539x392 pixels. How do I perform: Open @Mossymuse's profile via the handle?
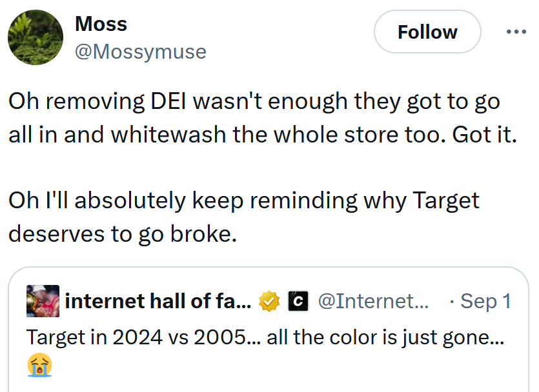(141, 52)
